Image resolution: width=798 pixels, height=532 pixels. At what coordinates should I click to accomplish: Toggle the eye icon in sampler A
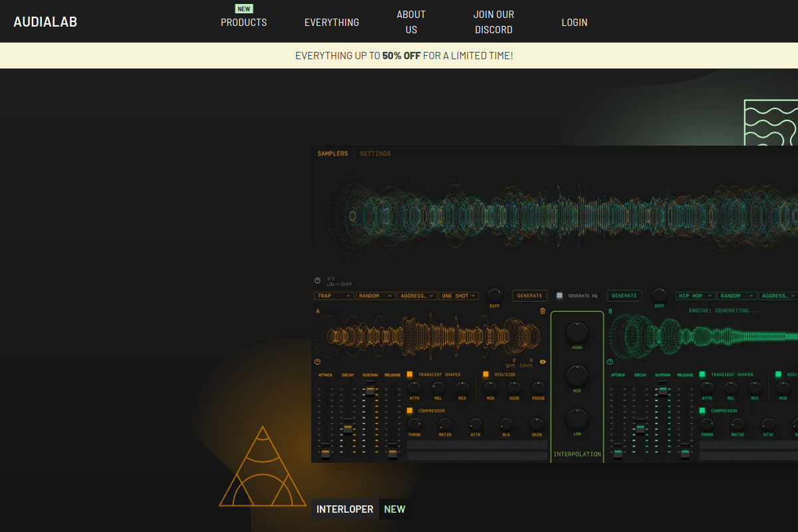pos(543,362)
